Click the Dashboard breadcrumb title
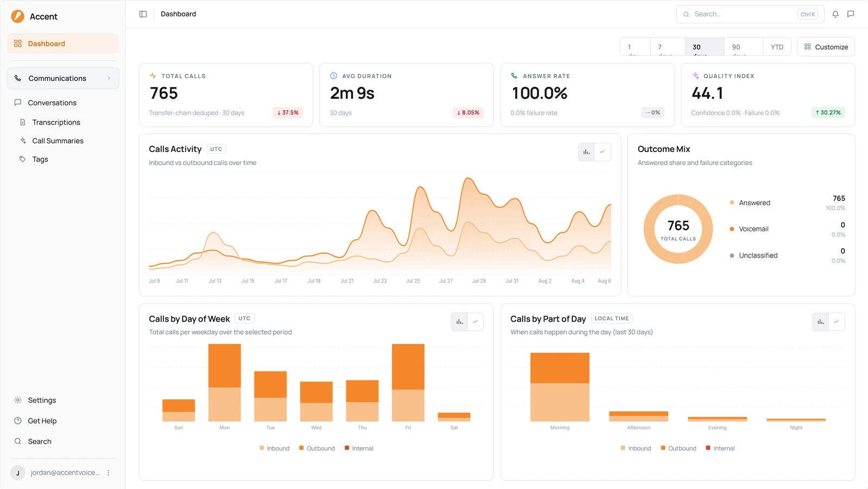The height and width of the screenshot is (489, 868). point(178,14)
